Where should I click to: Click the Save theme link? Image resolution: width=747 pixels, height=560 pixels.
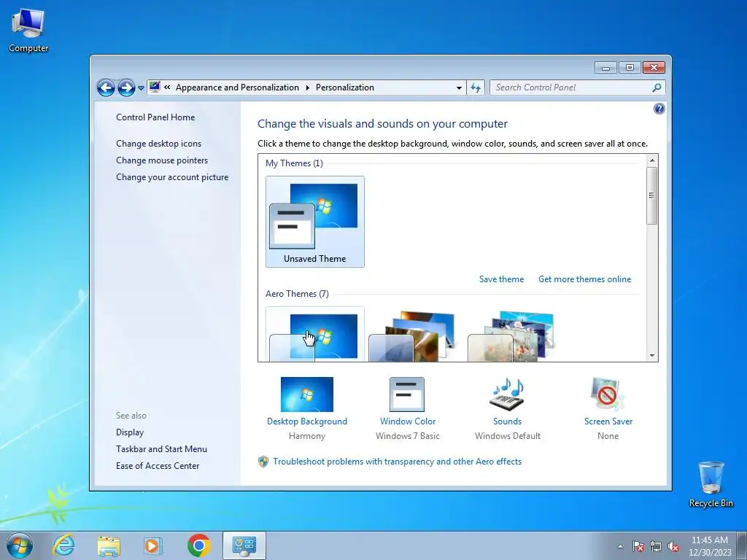click(x=501, y=279)
